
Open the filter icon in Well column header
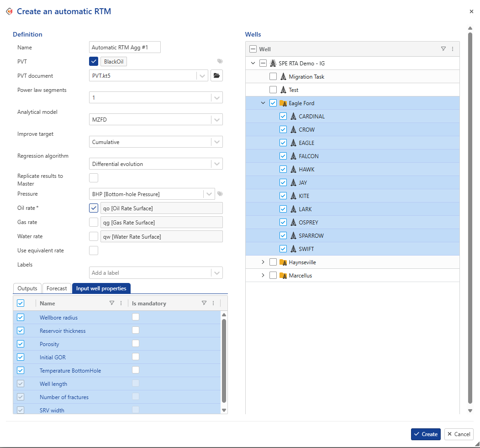tap(443, 49)
